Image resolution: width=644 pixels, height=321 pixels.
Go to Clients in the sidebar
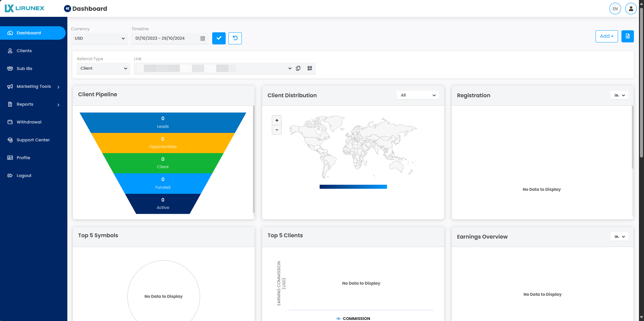pyautogui.click(x=24, y=51)
